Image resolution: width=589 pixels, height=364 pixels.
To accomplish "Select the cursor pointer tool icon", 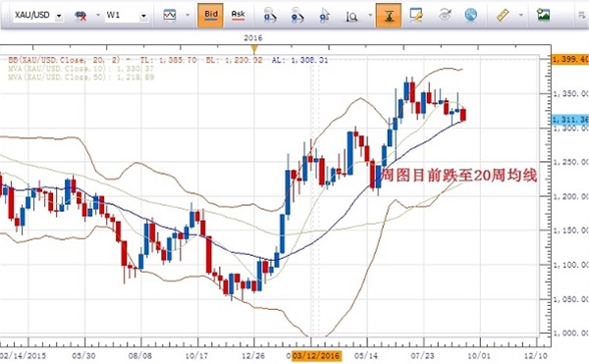I will click(324, 16).
